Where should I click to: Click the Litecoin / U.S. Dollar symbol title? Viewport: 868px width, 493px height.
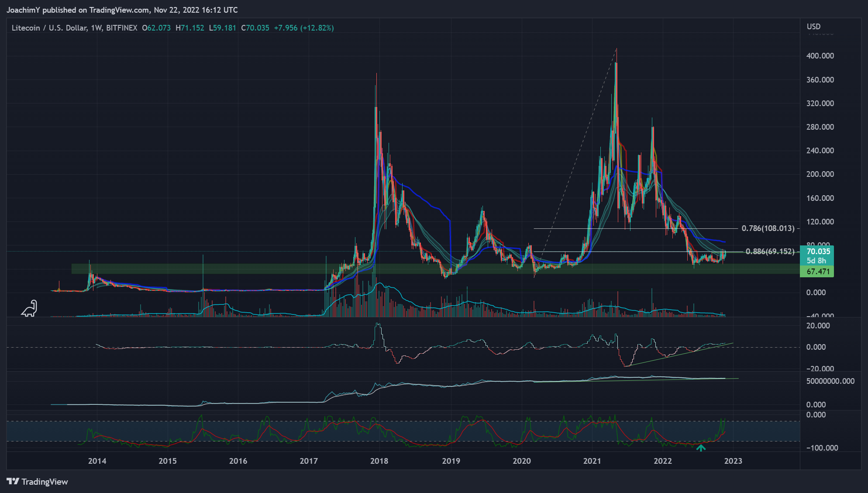click(49, 28)
